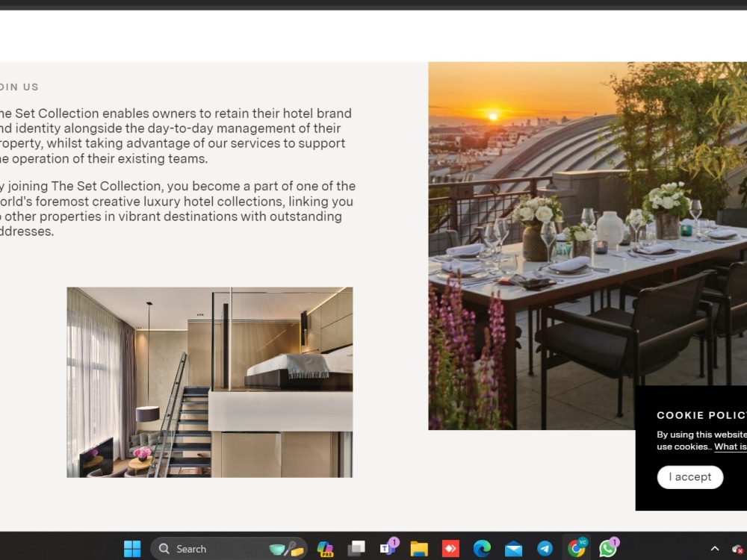Click the I accept cookies button
The image size is (747, 560).
[689, 476]
